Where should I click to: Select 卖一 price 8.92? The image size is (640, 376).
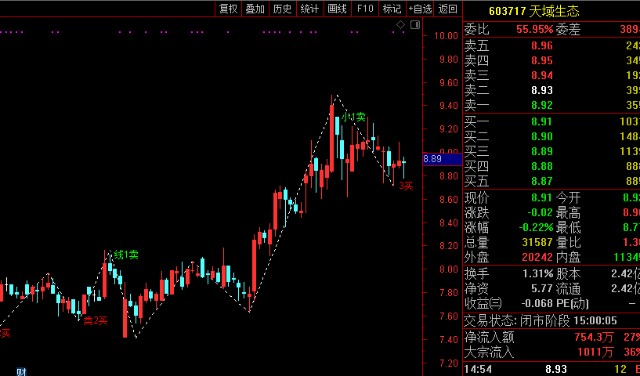coord(542,105)
